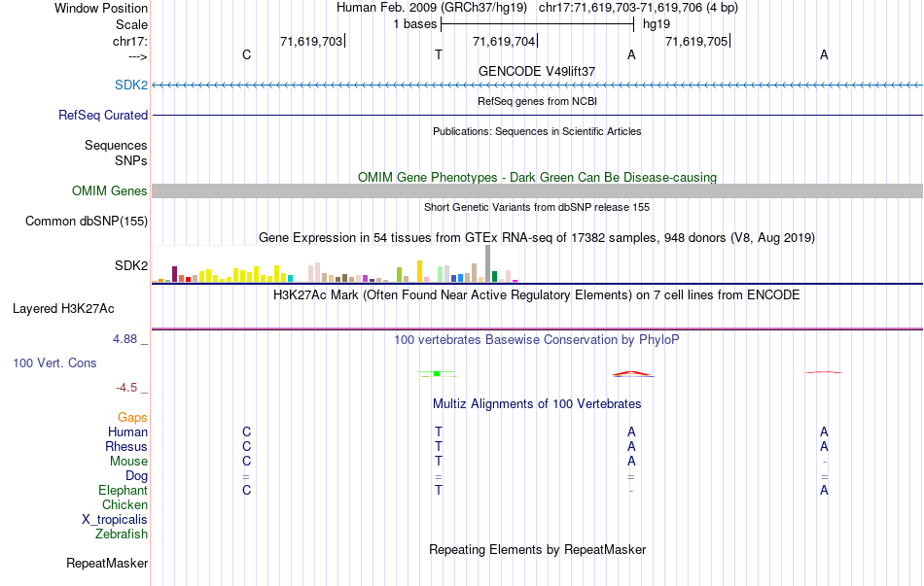The width and height of the screenshot is (924, 586).
Task: Click the tall gray GTEx expression bar
Action: coord(487,264)
